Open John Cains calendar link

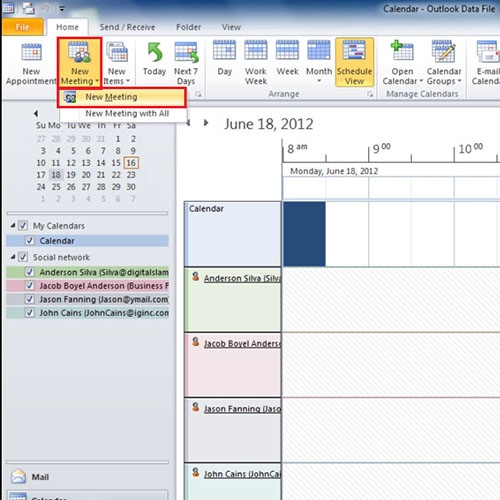[x=242, y=474]
